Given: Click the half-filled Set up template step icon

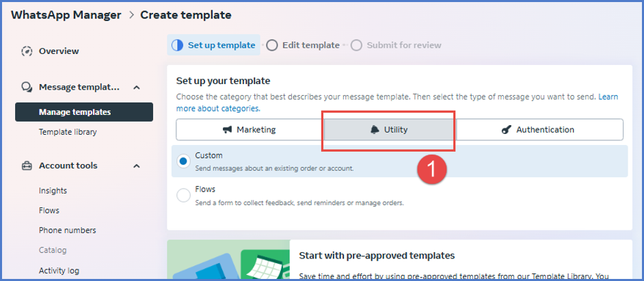Looking at the screenshot, I should 177,45.
